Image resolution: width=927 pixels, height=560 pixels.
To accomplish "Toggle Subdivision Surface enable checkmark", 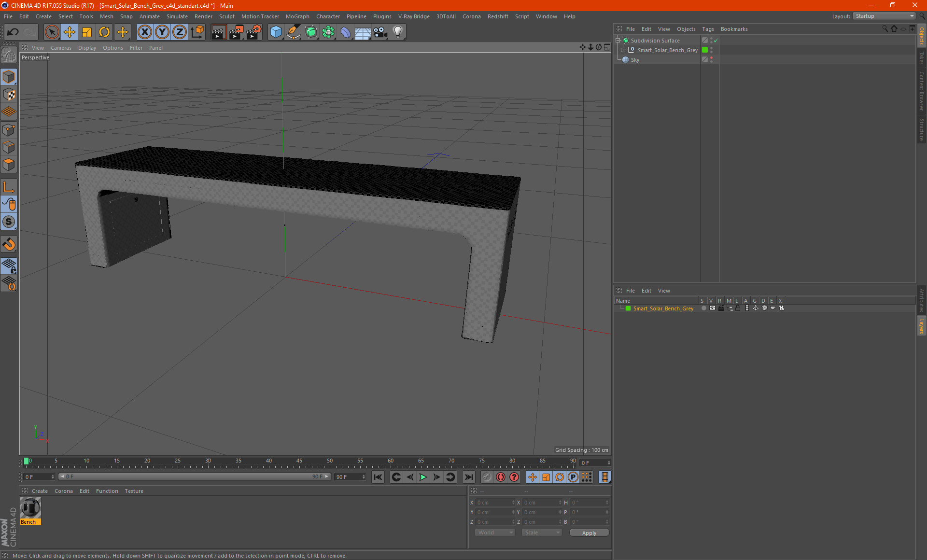I will [x=716, y=41].
